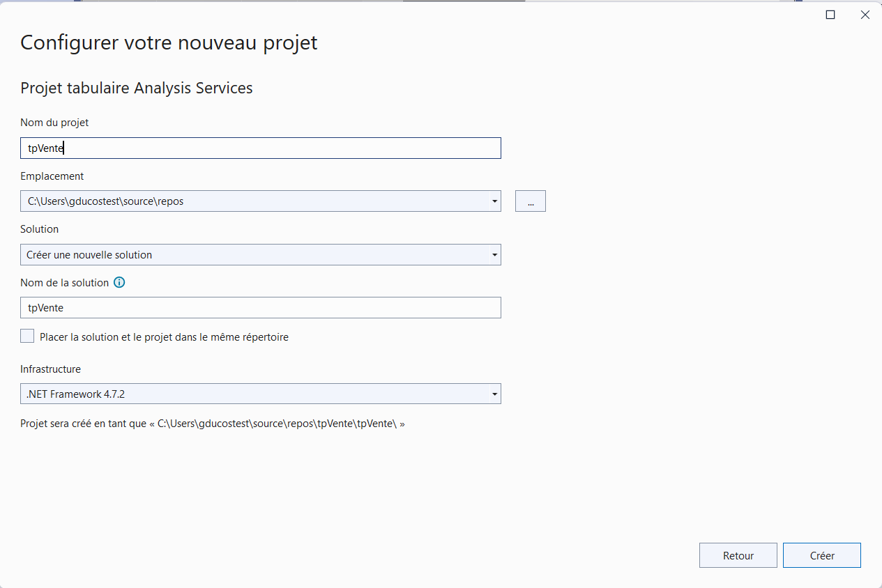Click the Emplacement path text box

pos(254,201)
